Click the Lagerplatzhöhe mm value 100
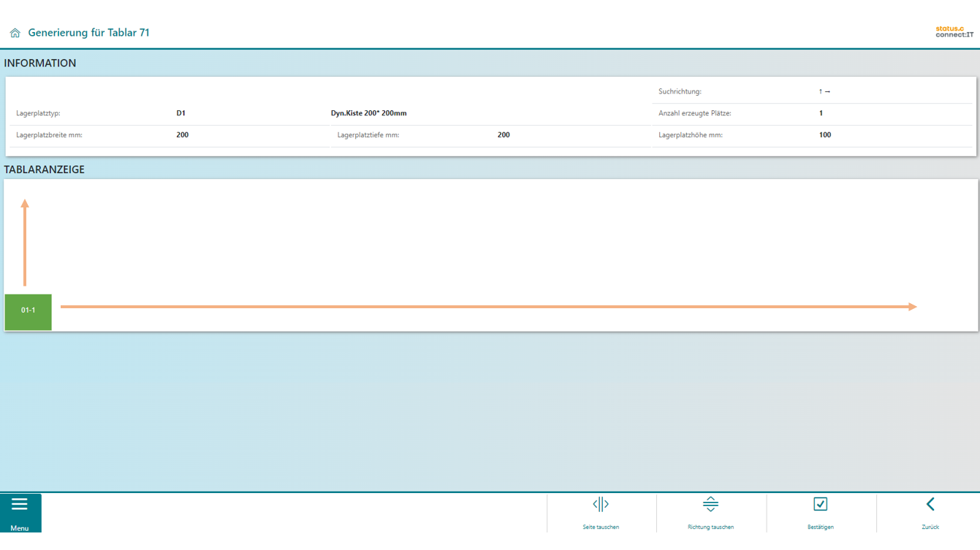 [x=824, y=135]
